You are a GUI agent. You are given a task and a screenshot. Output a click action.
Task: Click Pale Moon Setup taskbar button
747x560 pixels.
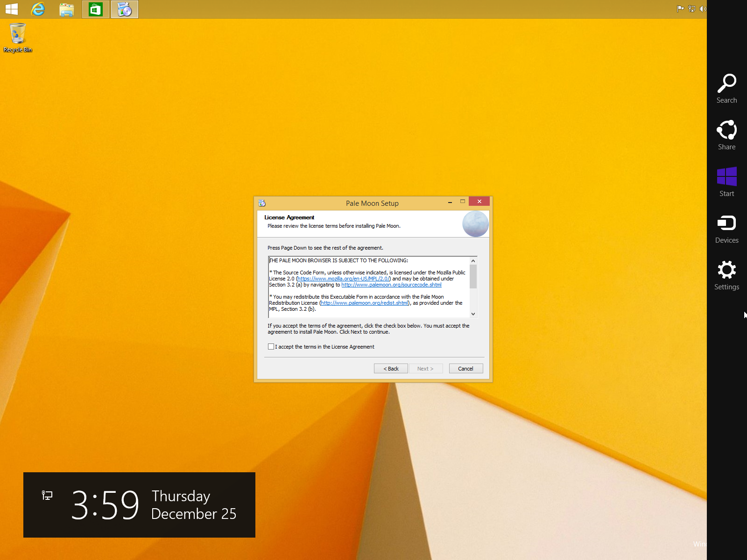pyautogui.click(x=125, y=9)
